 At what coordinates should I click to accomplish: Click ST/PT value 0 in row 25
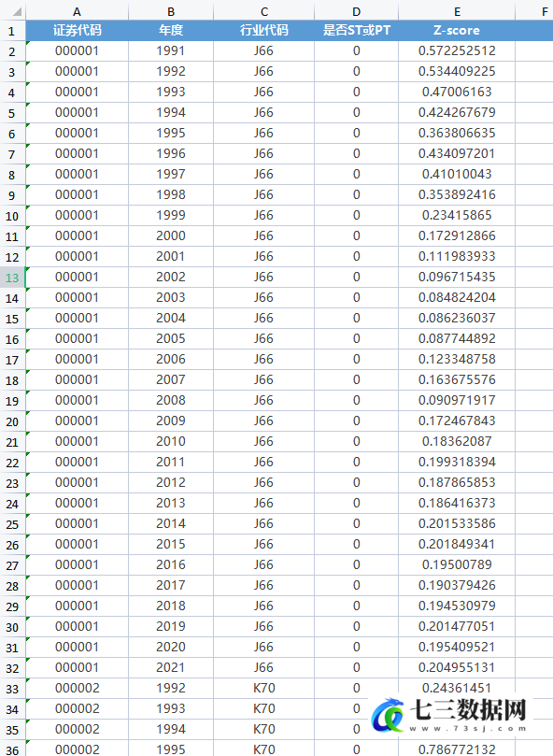coord(356,523)
